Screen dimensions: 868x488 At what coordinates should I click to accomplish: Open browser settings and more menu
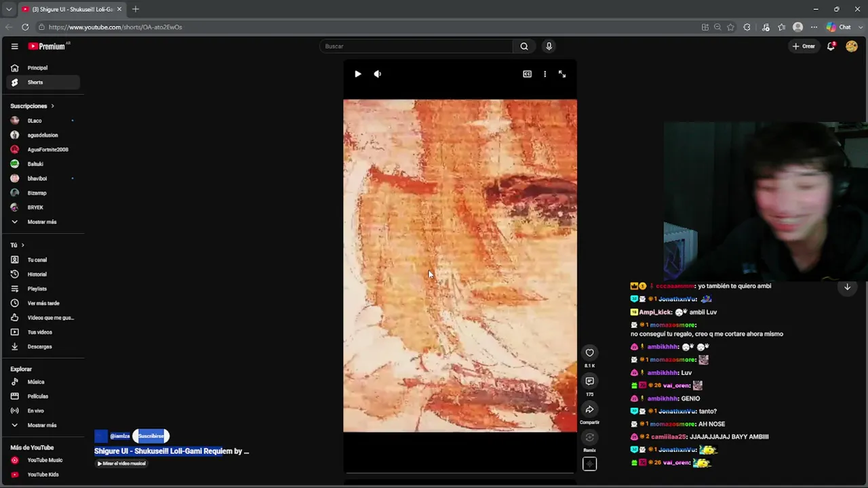[814, 27]
